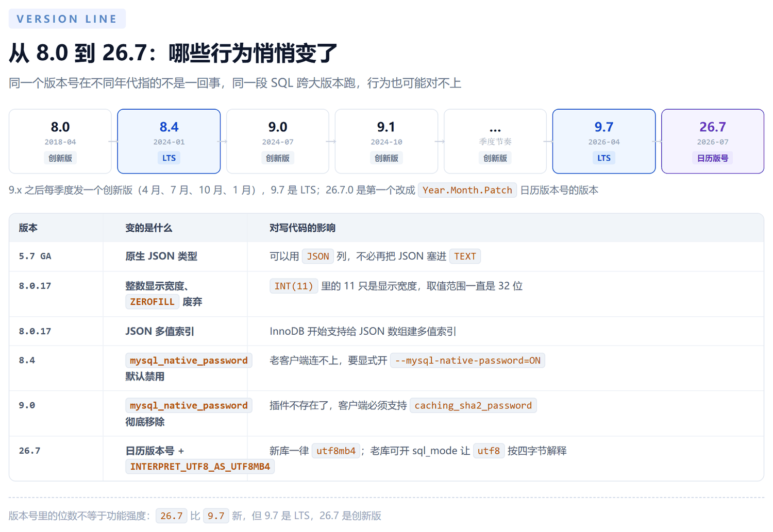Click the INT(11) code tag
Viewport: 773px width, 532px height.
click(294, 286)
